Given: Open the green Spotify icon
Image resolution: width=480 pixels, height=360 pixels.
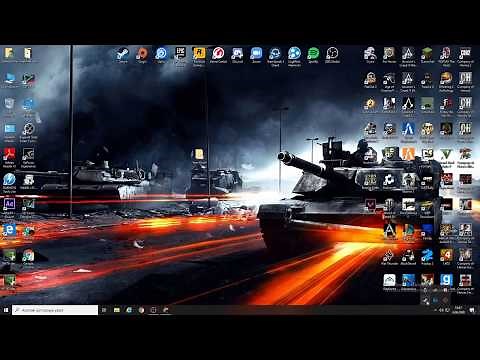Looking at the screenshot, I should [313, 53].
